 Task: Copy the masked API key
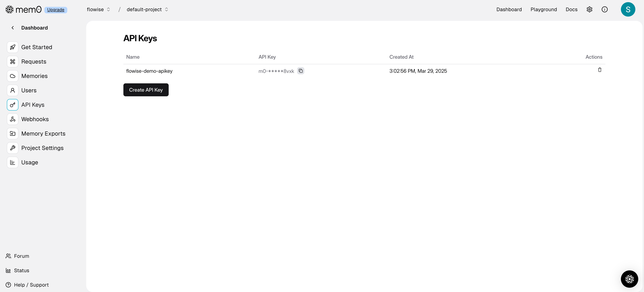coord(301,71)
